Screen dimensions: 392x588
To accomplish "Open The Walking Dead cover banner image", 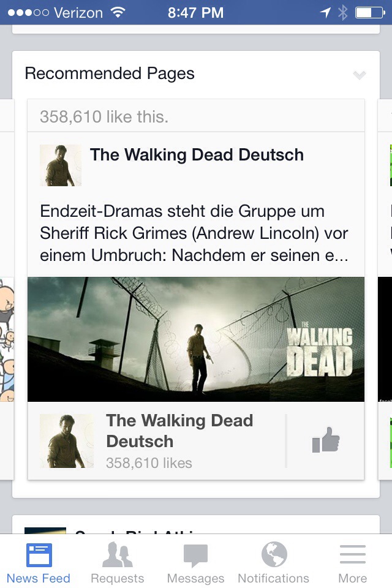I will tap(196, 339).
